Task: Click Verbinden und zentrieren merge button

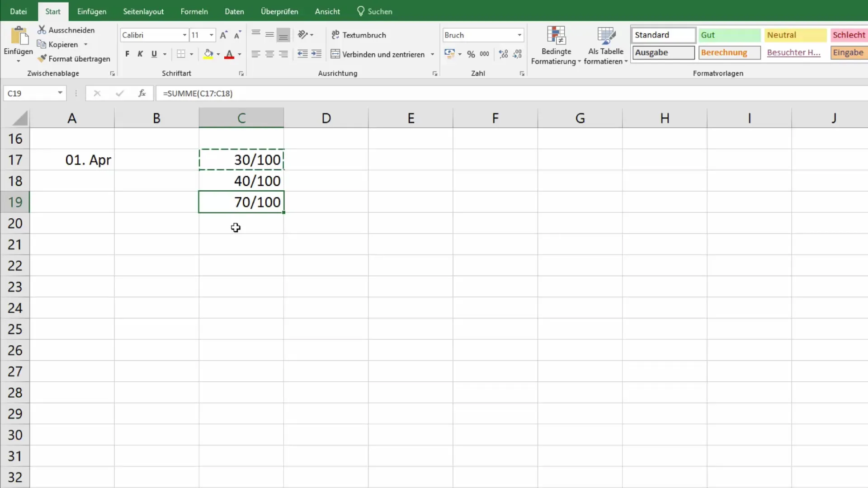Action: [378, 54]
